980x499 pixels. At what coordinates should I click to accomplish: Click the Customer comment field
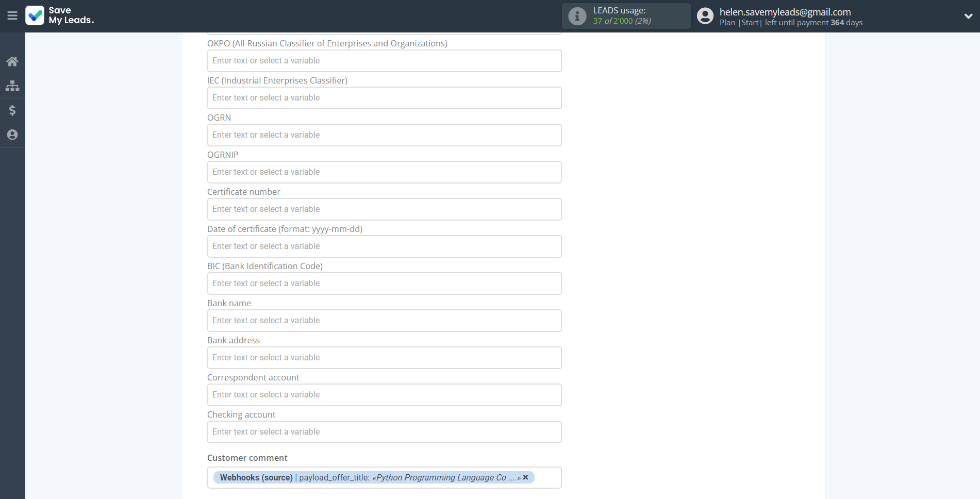pyautogui.click(x=384, y=477)
